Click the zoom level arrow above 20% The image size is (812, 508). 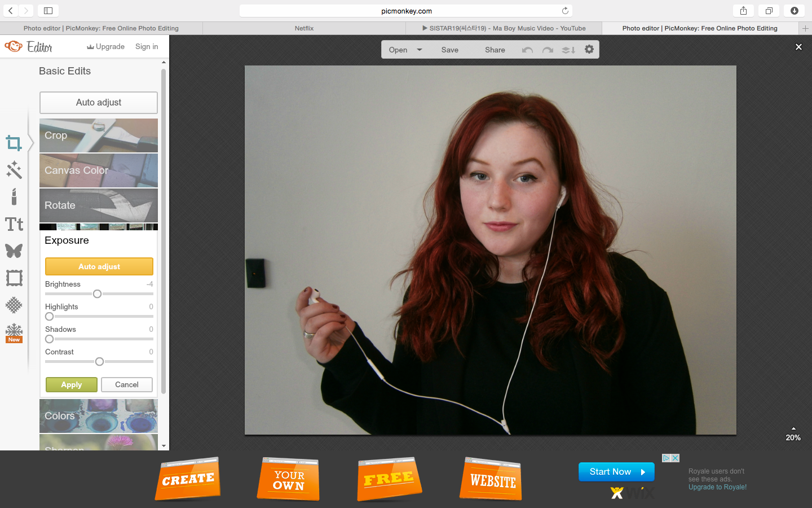click(793, 428)
